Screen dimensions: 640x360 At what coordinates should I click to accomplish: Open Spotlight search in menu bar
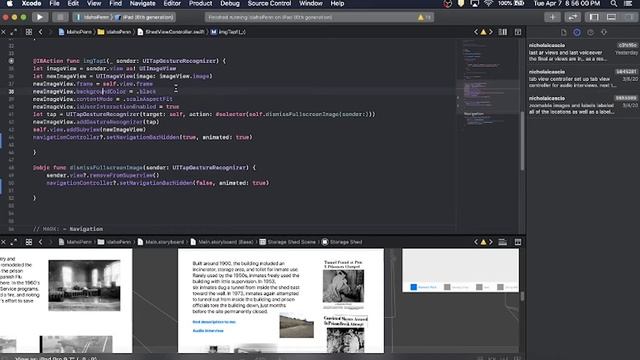click(x=613, y=3)
